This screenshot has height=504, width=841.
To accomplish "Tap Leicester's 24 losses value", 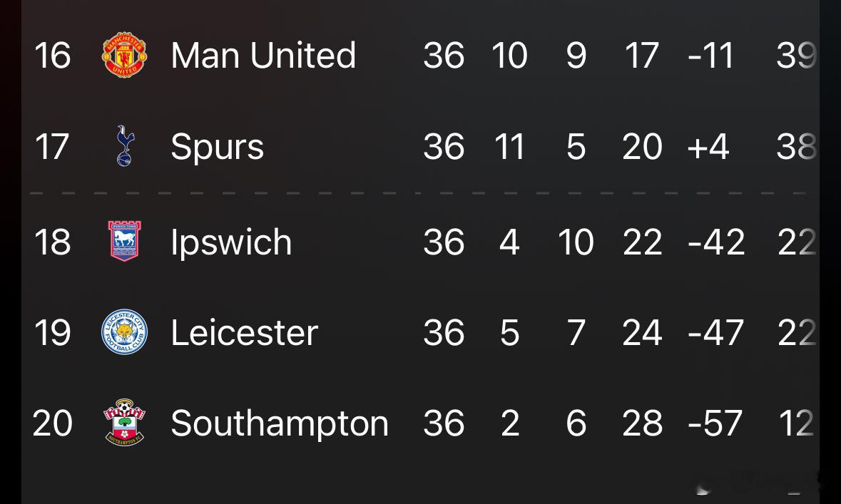I will 642,332.
